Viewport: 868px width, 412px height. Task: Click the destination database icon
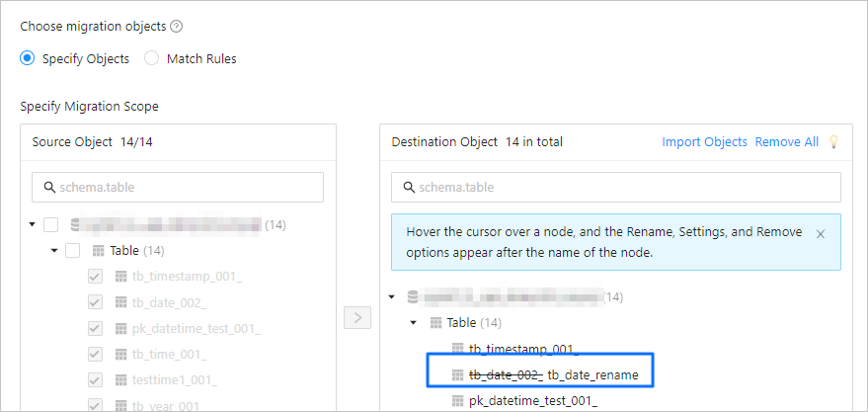413,296
